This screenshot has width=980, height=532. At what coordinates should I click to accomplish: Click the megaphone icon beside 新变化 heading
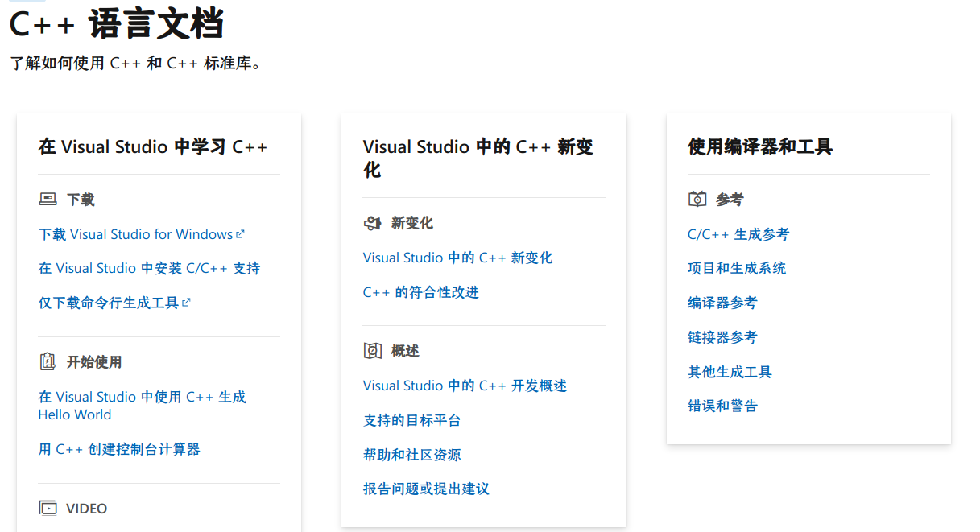[372, 223]
